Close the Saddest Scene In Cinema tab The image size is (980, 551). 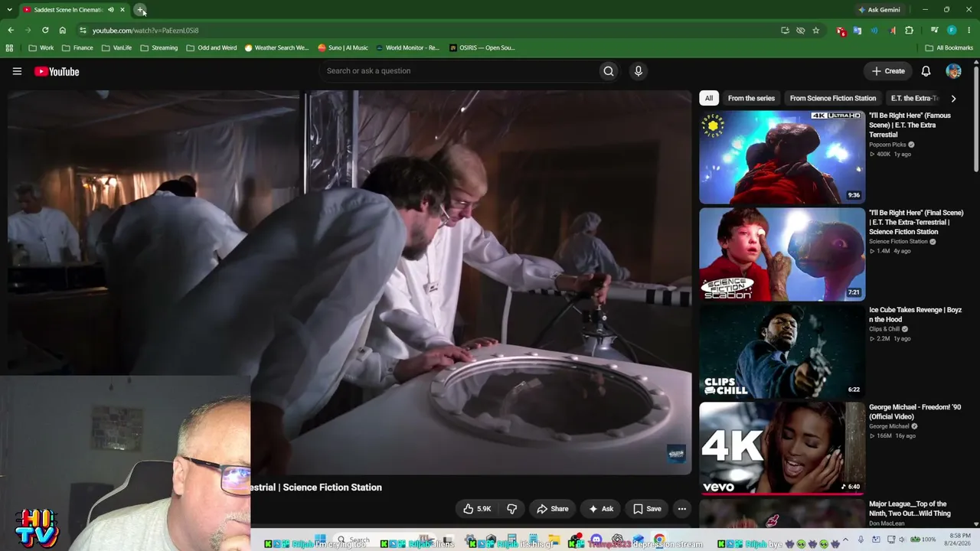122,10
